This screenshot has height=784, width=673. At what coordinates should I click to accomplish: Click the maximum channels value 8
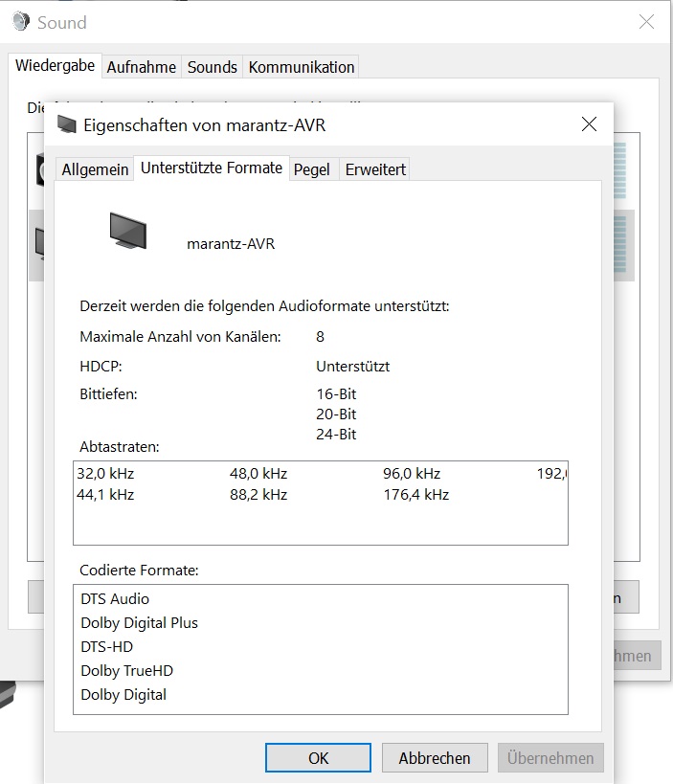pos(320,337)
